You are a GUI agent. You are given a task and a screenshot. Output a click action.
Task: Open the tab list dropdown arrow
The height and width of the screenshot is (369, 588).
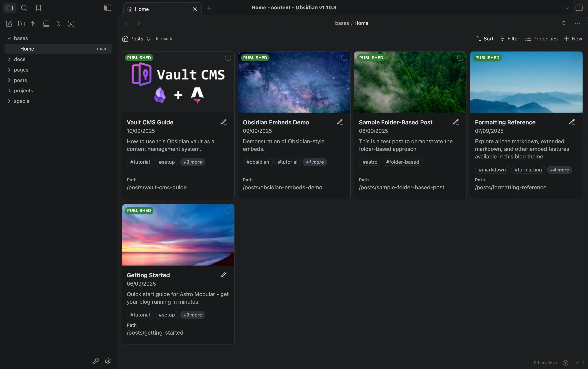pos(567,8)
